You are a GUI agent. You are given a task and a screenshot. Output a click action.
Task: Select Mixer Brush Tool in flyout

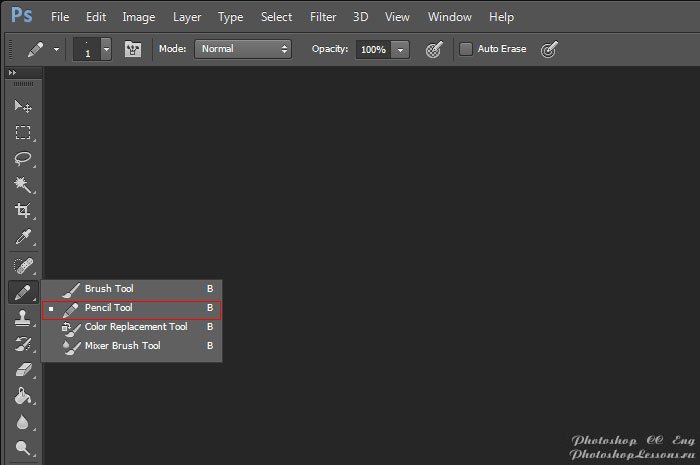point(122,346)
